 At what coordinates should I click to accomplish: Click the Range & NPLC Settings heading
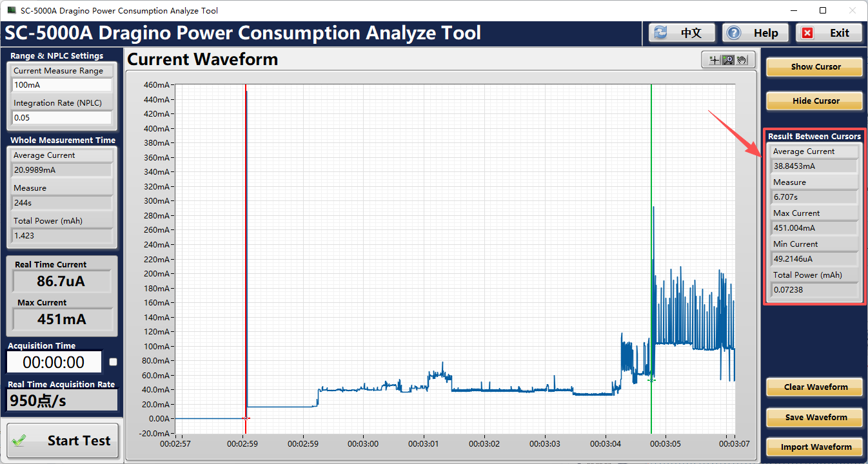click(57, 56)
